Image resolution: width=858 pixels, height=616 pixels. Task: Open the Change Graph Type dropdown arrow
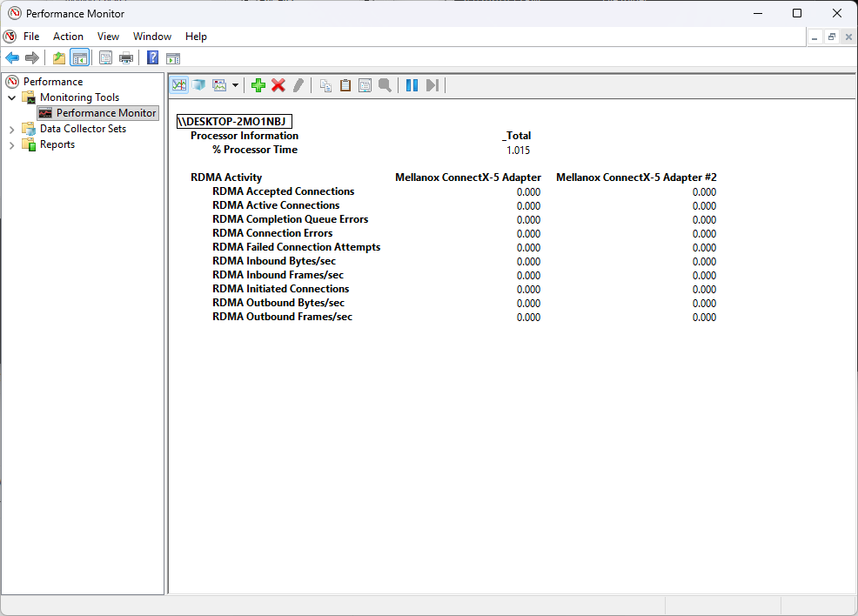point(235,85)
